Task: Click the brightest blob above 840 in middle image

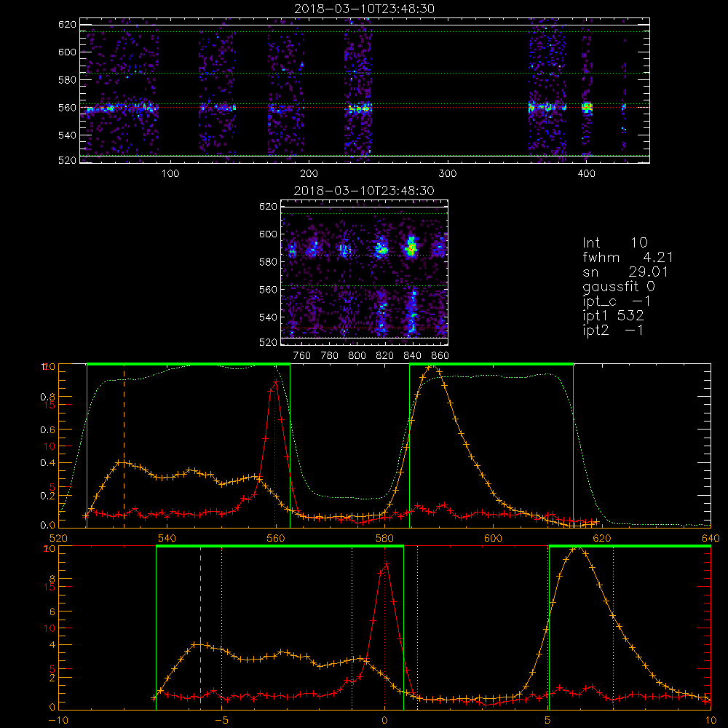Action: pos(411,247)
